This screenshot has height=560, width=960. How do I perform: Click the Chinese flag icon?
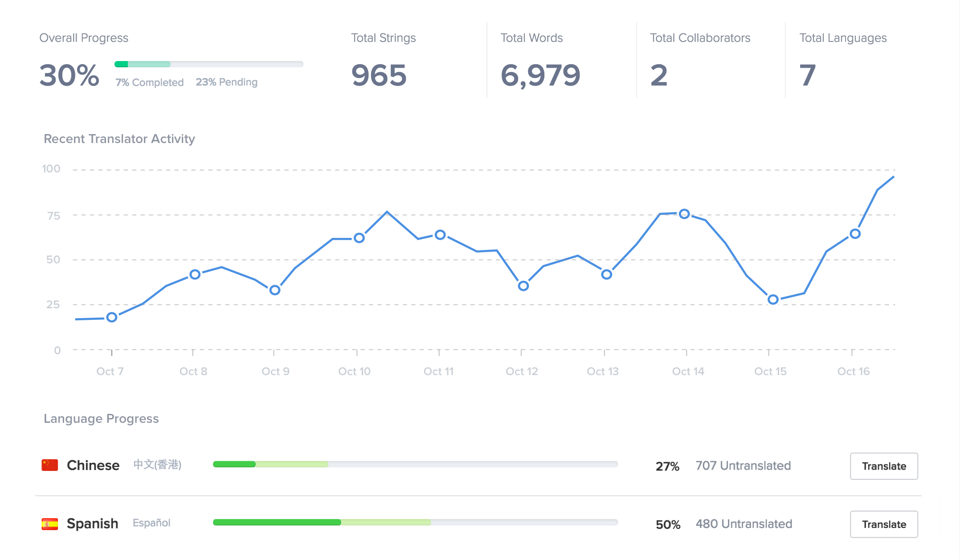(49, 465)
